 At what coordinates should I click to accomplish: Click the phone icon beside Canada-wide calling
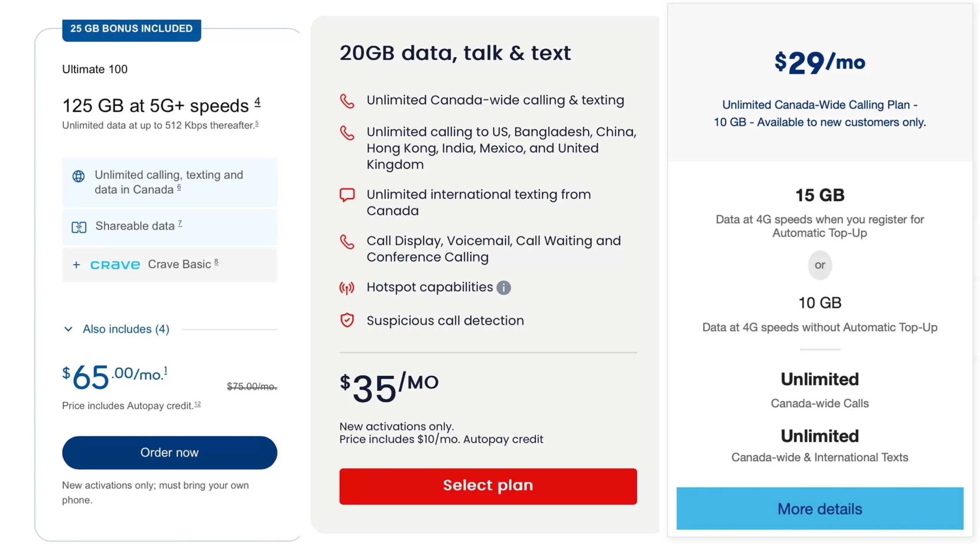[x=347, y=101]
